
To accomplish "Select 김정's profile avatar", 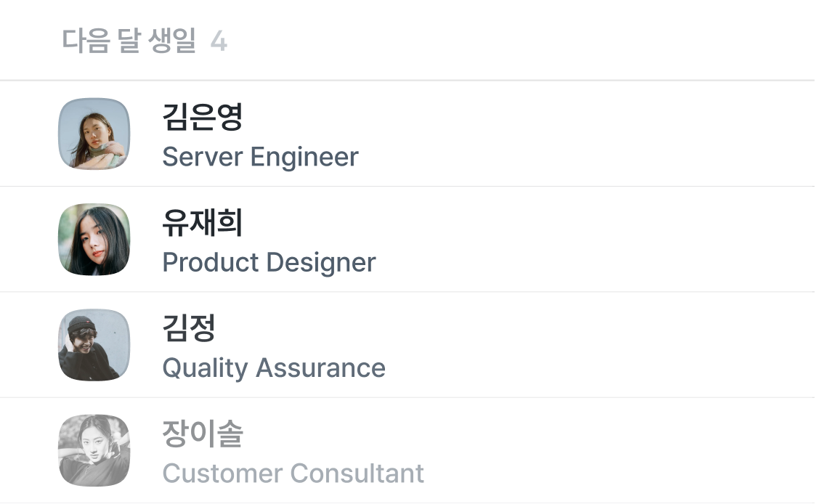I will [94, 345].
